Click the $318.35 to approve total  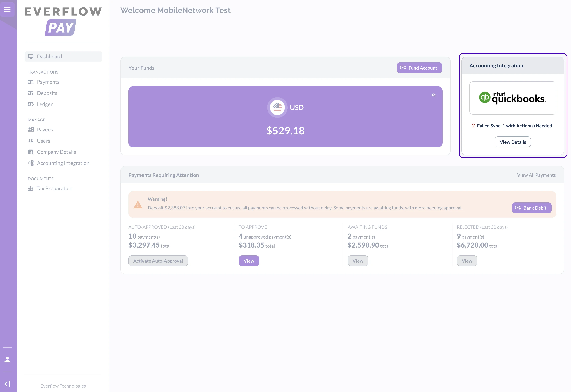pyautogui.click(x=251, y=245)
